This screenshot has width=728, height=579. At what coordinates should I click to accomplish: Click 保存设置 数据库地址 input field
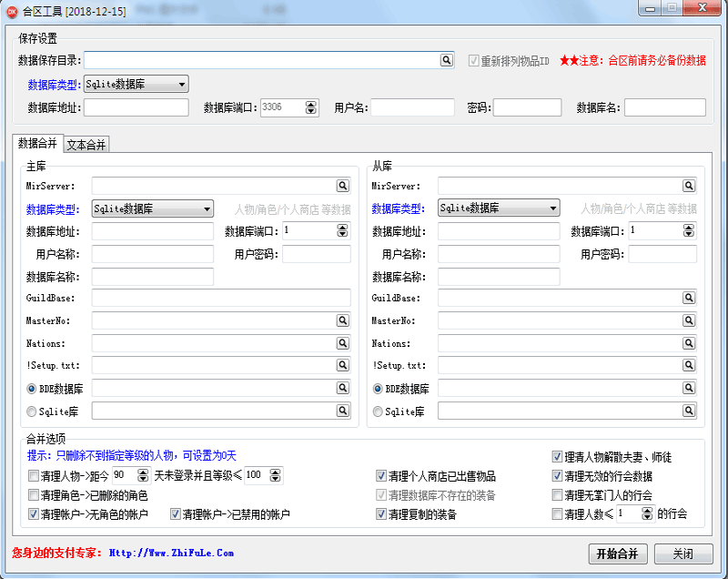coord(136,107)
